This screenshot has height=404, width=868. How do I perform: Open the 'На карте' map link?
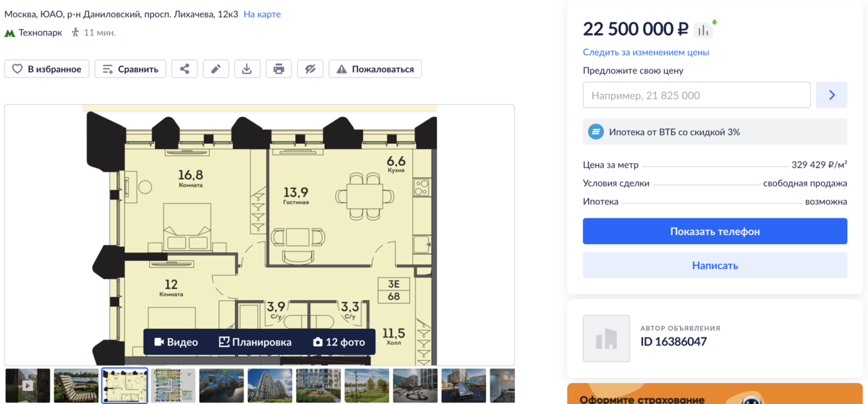coord(262,14)
